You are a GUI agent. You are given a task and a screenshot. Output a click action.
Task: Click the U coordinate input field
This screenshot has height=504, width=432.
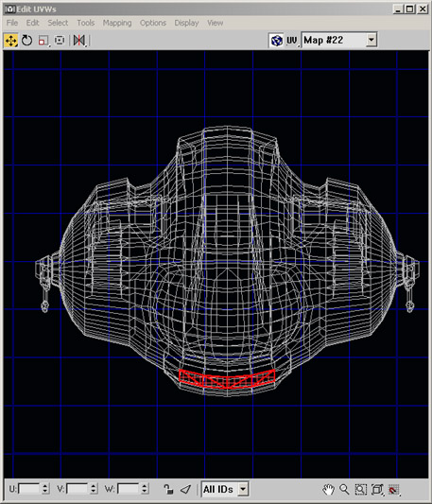click(x=29, y=489)
